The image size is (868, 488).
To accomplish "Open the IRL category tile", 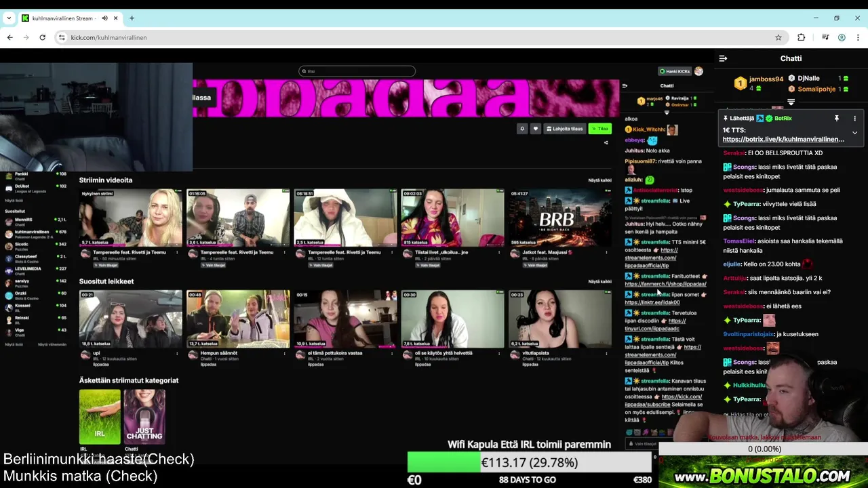I will [x=100, y=417].
